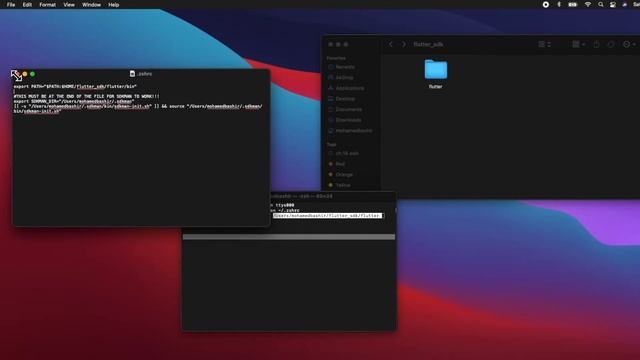Viewport: 640px width, 360px height.
Task: Click the battery icon in menu bar
Action: point(573,4)
